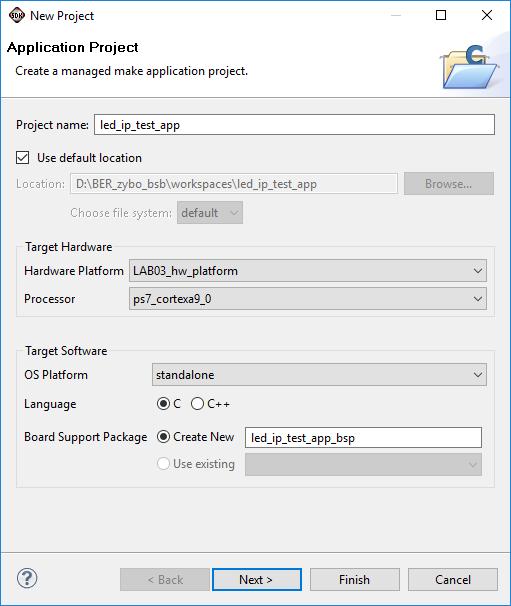Uncheck Use default location checkbox
Viewport: 511px width, 606px height.
point(22,158)
